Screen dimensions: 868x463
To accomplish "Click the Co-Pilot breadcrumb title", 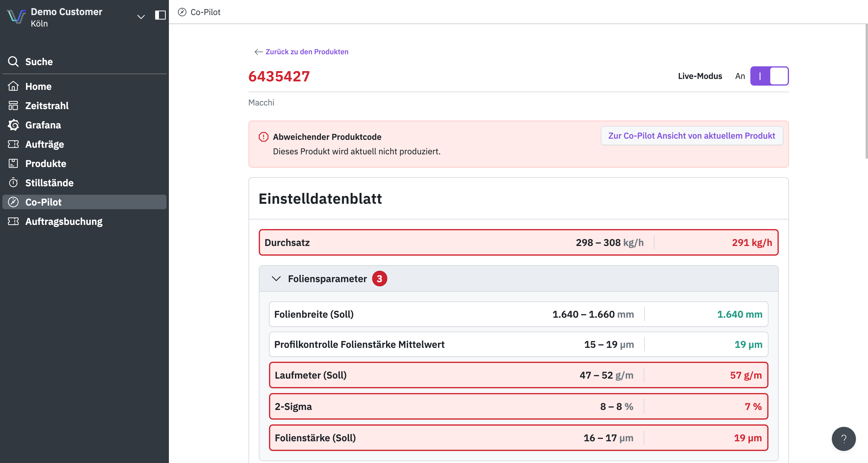I will [x=205, y=12].
